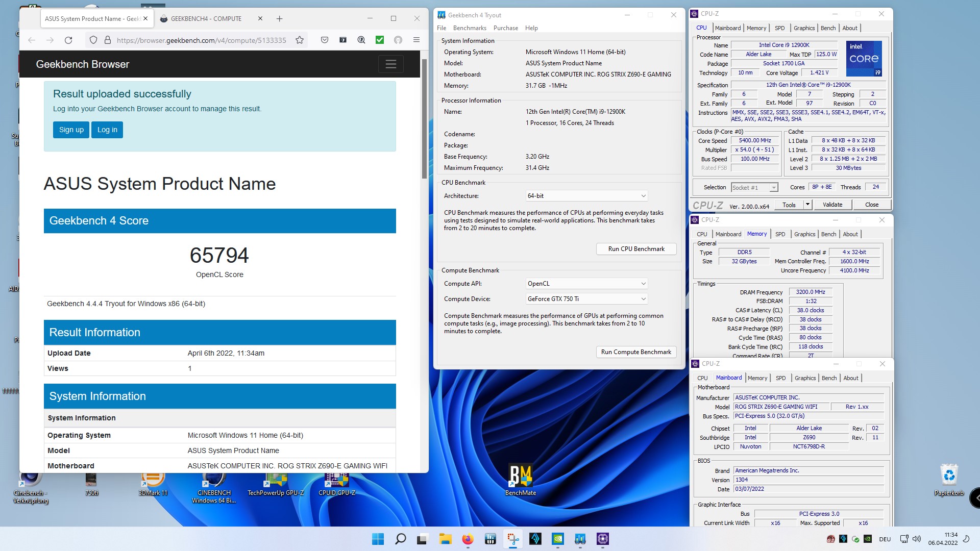The width and height of the screenshot is (980, 551).
Task: Click the CPU-Z taskbar icon
Action: coord(603,539)
